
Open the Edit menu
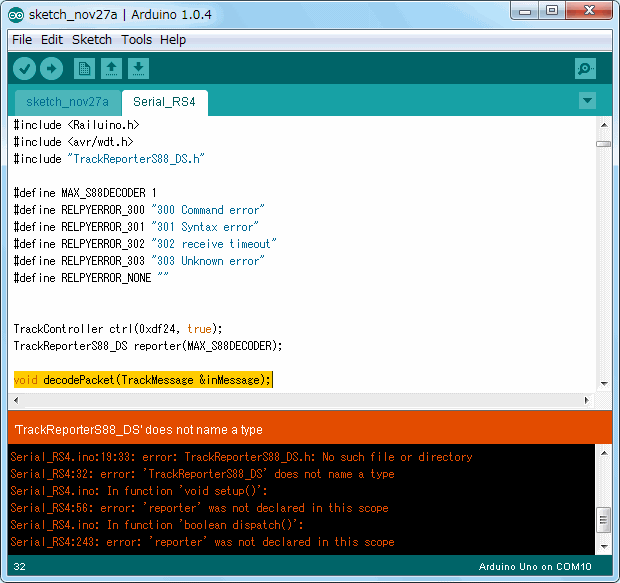click(52, 40)
